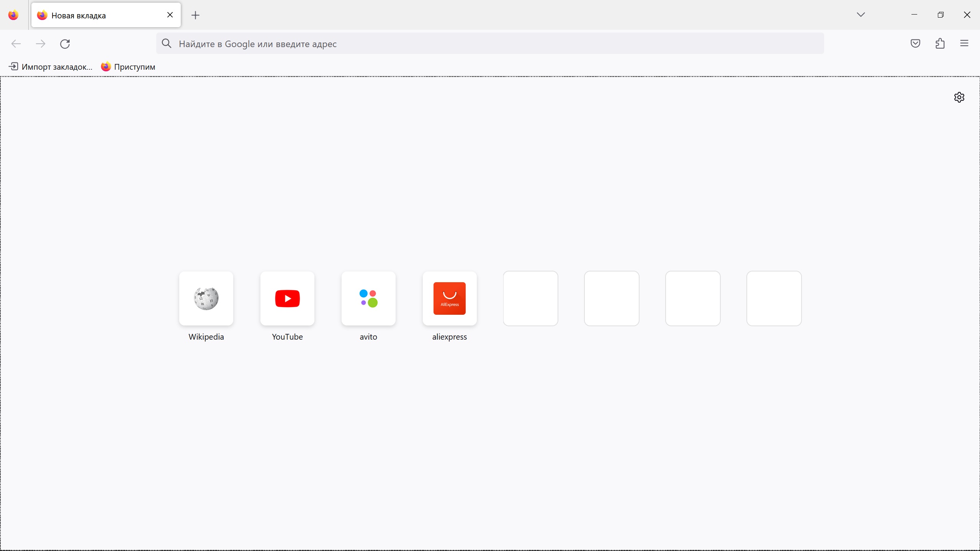Click the forward navigation arrow
The image size is (980, 551).
point(41,44)
